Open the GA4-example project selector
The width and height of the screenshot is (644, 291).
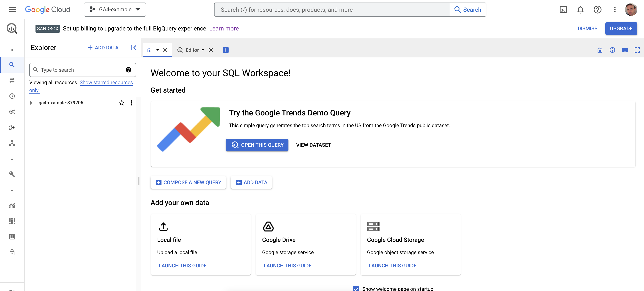[x=115, y=10]
